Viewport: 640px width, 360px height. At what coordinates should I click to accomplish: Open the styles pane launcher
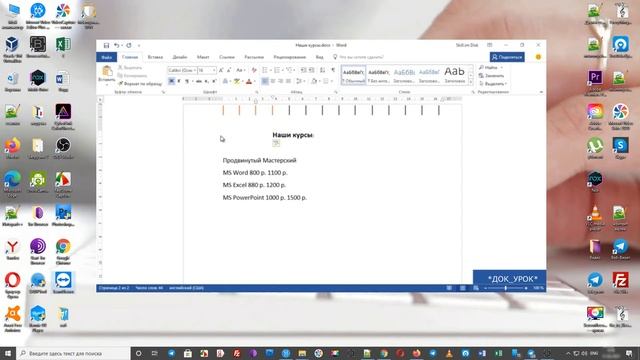tap(473, 93)
